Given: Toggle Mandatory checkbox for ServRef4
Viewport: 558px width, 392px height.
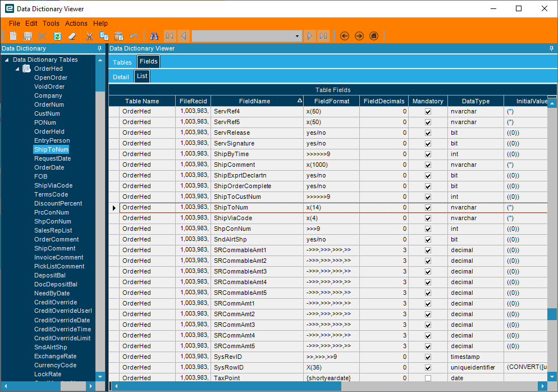Looking at the screenshot, I should point(428,111).
